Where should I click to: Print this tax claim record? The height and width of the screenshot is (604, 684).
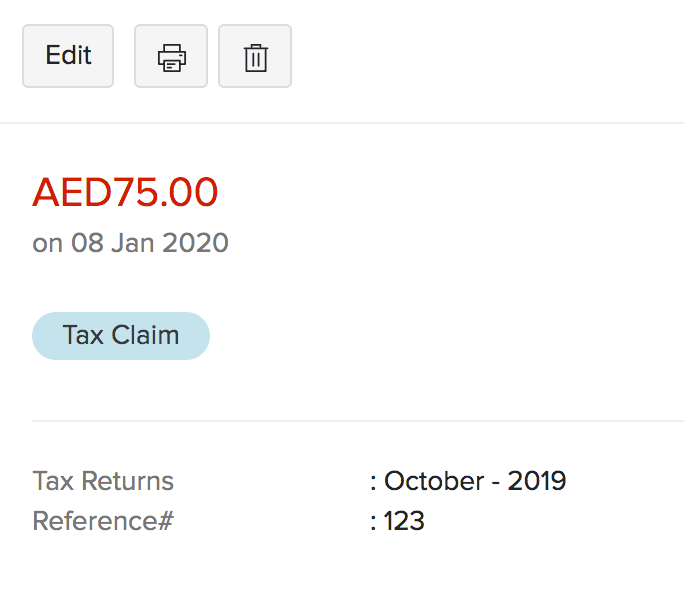click(171, 57)
